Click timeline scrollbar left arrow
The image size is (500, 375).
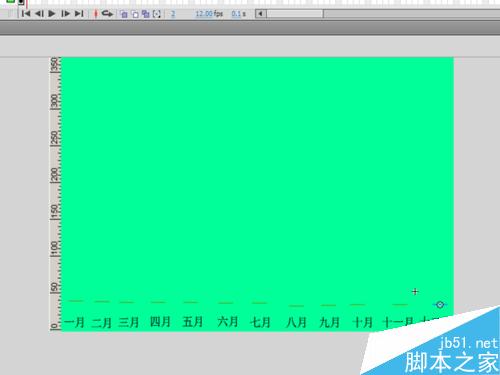pos(261,14)
